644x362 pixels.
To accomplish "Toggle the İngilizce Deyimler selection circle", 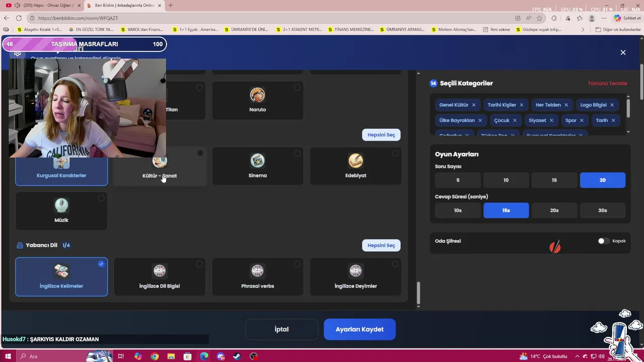I will pyautogui.click(x=395, y=263).
